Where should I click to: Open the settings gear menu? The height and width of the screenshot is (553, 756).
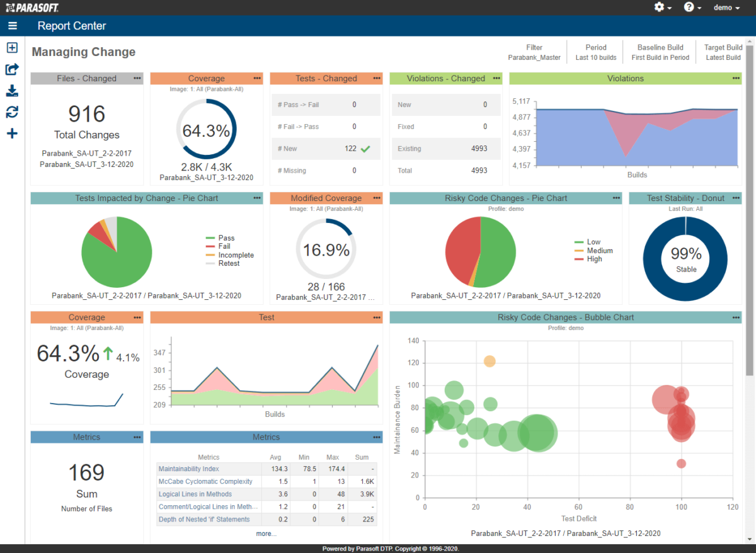(x=659, y=7)
